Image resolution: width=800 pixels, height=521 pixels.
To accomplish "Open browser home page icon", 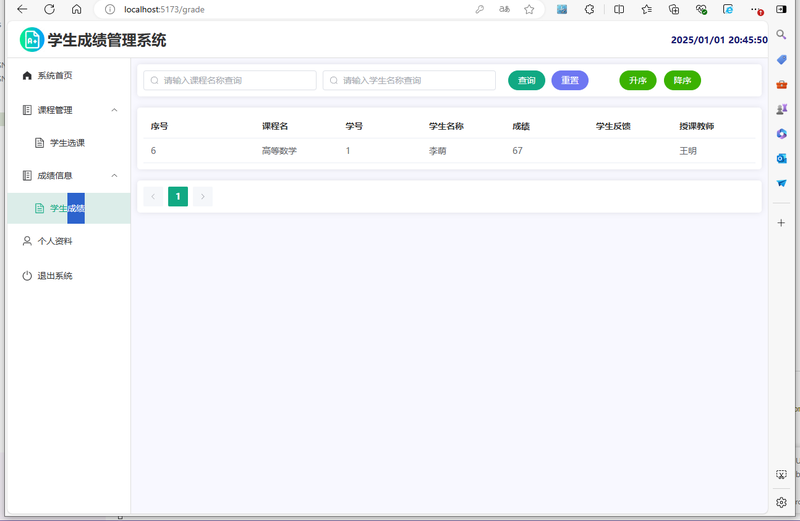I will point(77,9).
